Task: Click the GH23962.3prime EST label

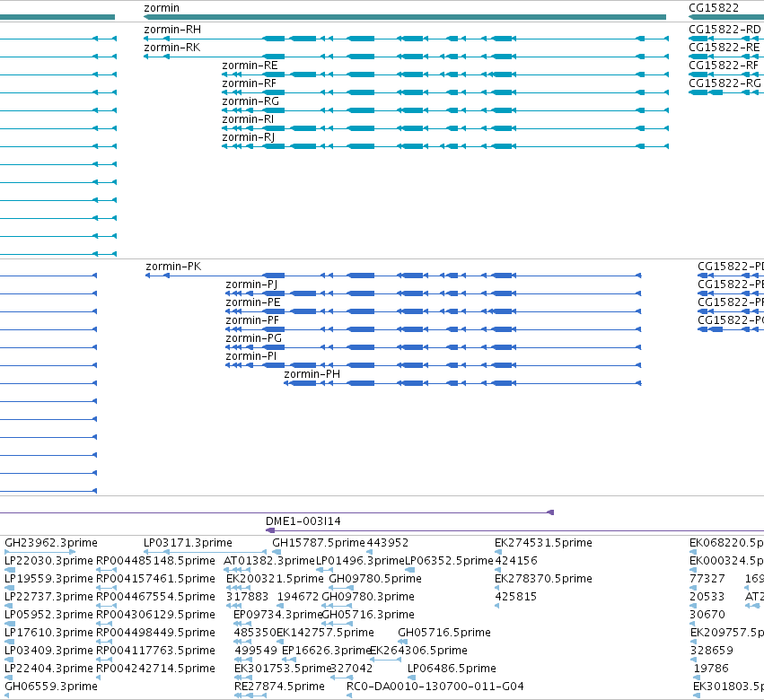Action: tap(51, 543)
